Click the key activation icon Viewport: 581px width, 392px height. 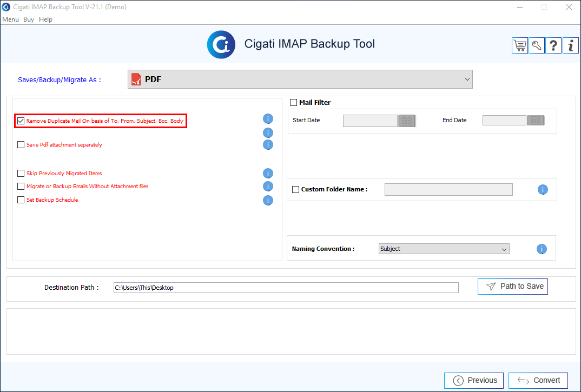point(537,45)
